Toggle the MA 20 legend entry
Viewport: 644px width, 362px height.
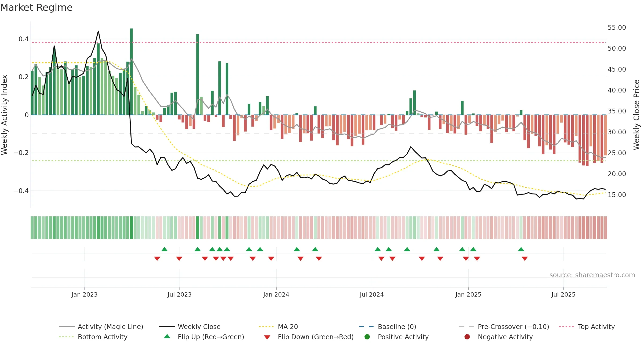278,327
